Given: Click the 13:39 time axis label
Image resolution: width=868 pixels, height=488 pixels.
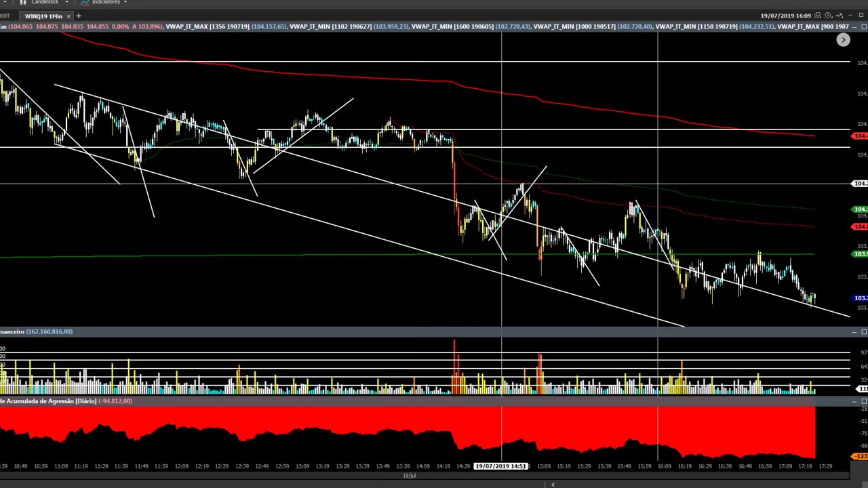Looking at the screenshot, I should coord(363,466).
